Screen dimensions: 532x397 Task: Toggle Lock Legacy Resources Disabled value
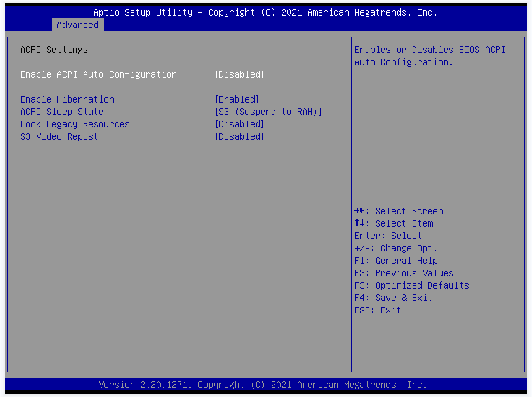pos(240,124)
